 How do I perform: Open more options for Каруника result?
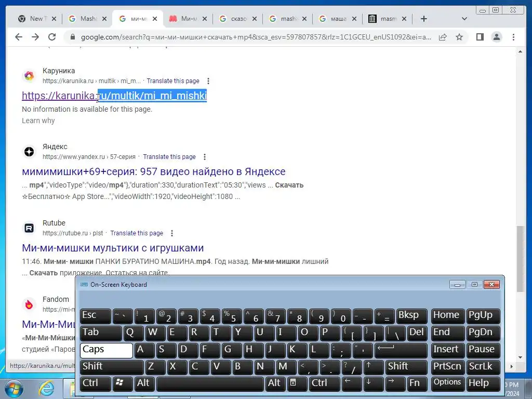(x=208, y=81)
